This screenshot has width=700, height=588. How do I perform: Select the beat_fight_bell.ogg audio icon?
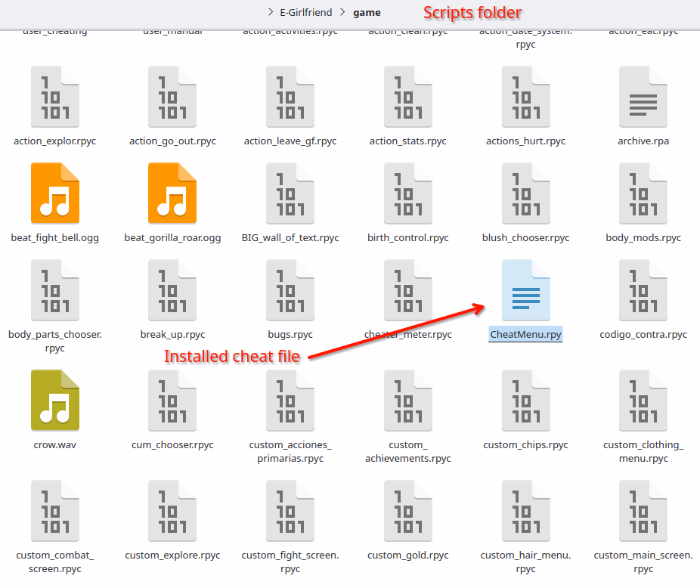(x=55, y=193)
